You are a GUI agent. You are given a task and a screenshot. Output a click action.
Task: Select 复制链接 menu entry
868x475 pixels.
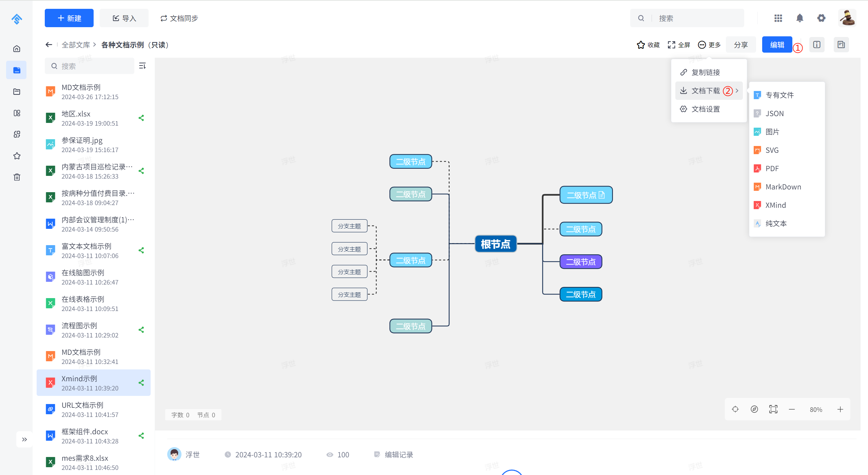pyautogui.click(x=705, y=72)
